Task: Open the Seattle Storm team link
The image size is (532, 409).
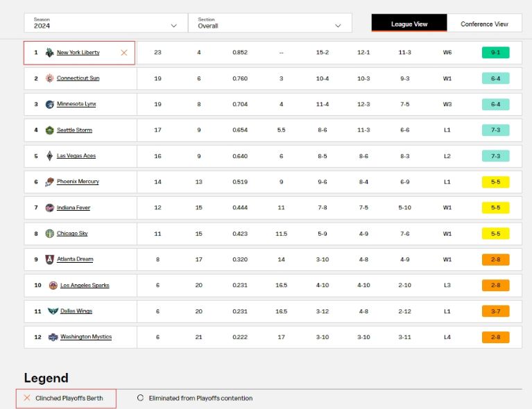Action: click(x=74, y=130)
